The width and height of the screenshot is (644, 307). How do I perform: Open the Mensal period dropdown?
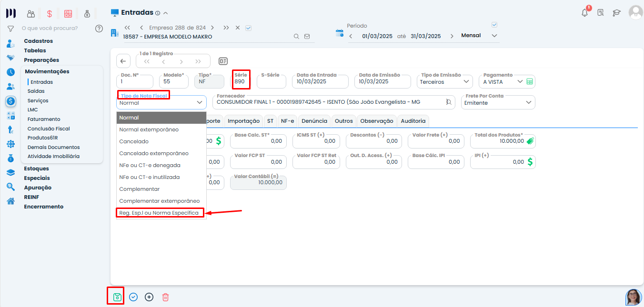click(494, 36)
